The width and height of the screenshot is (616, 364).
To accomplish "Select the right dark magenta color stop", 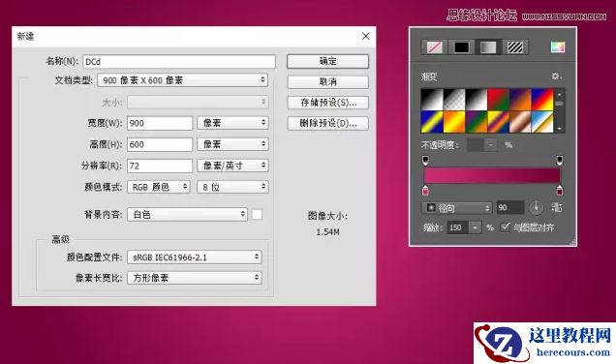I will (560, 191).
